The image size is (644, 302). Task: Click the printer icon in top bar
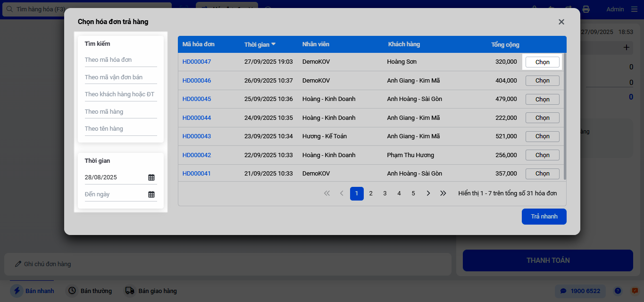pyautogui.click(x=586, y=9)
